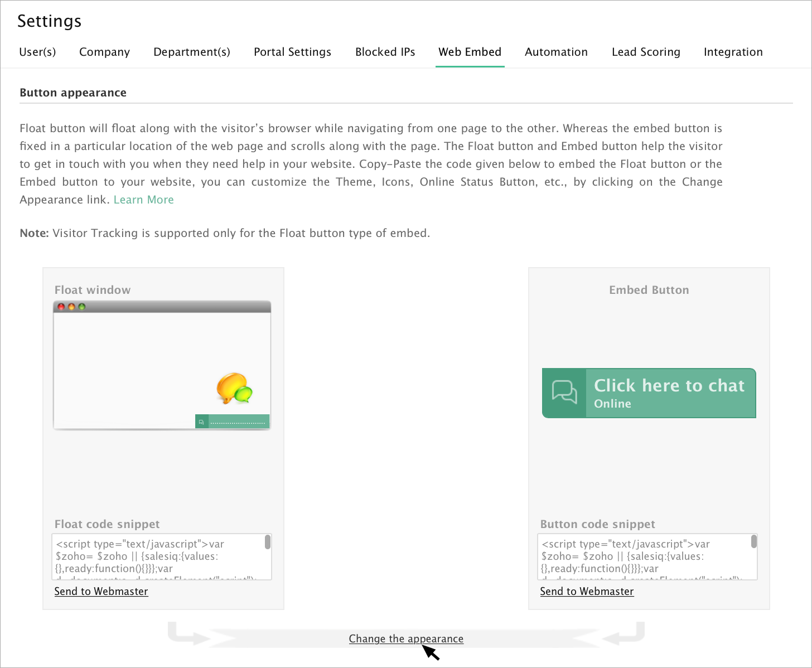
Task: Click the yellow minimize dot in preview window
Action: tap(71, 307)
